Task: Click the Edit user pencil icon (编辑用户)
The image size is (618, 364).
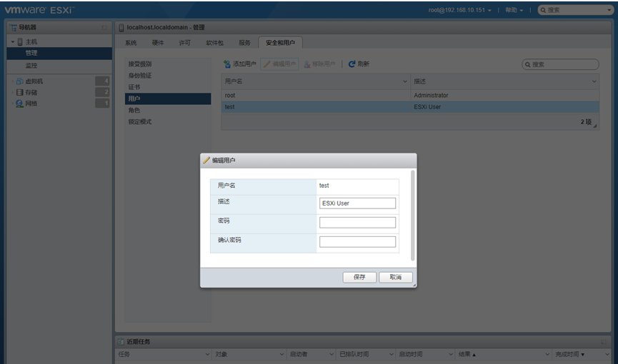Action: tap(266, 64)
